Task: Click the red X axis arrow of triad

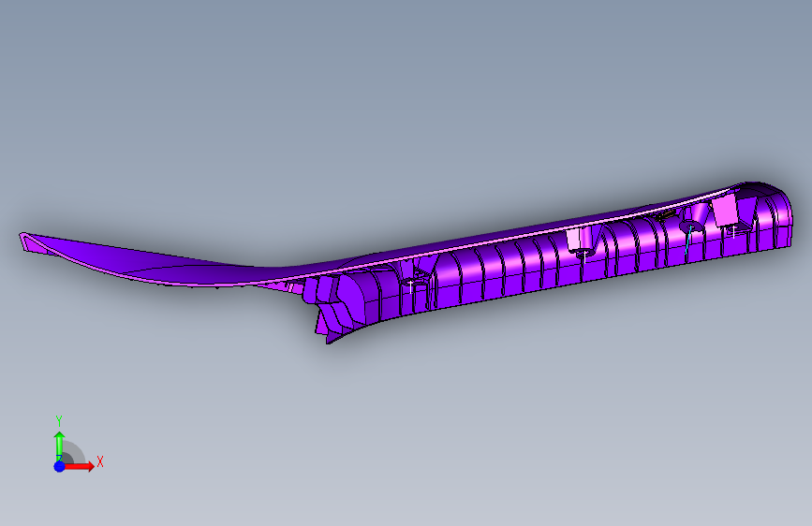Action: pos(79,466)
